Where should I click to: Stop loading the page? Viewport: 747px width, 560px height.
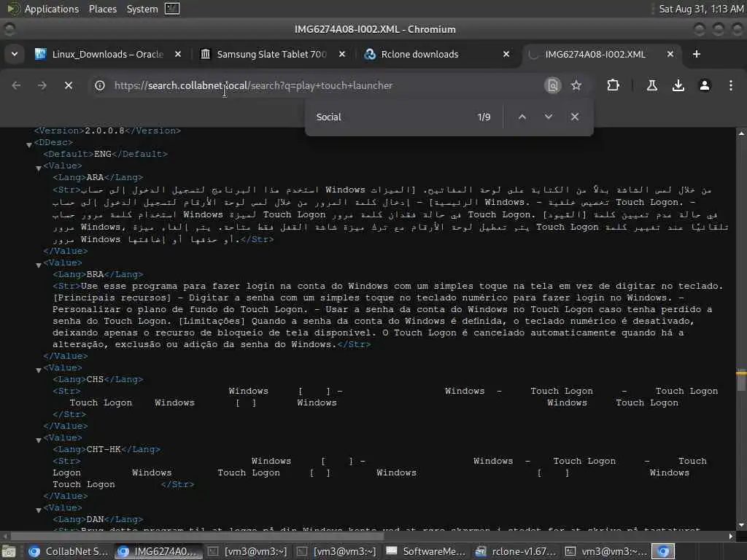(x=69, y=86)
